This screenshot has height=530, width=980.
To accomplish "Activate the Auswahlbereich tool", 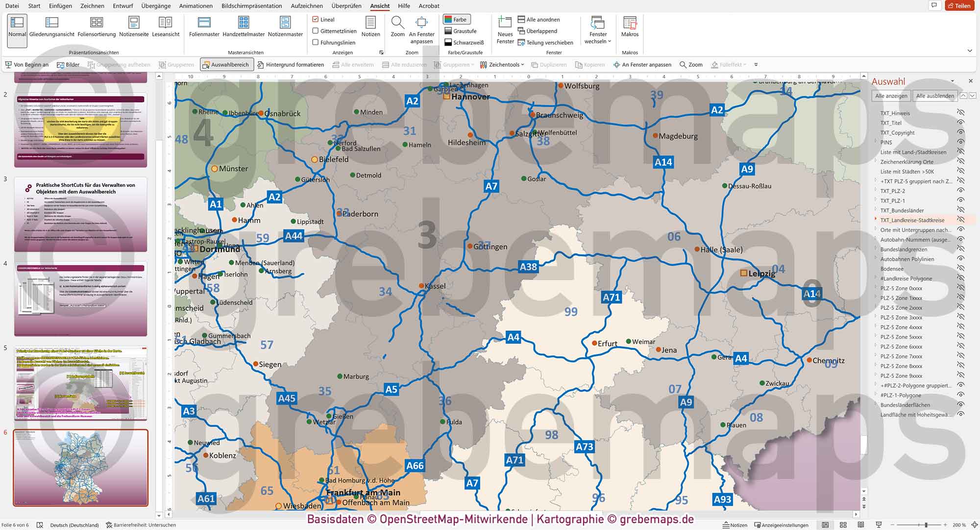I will tap(226, 64).
